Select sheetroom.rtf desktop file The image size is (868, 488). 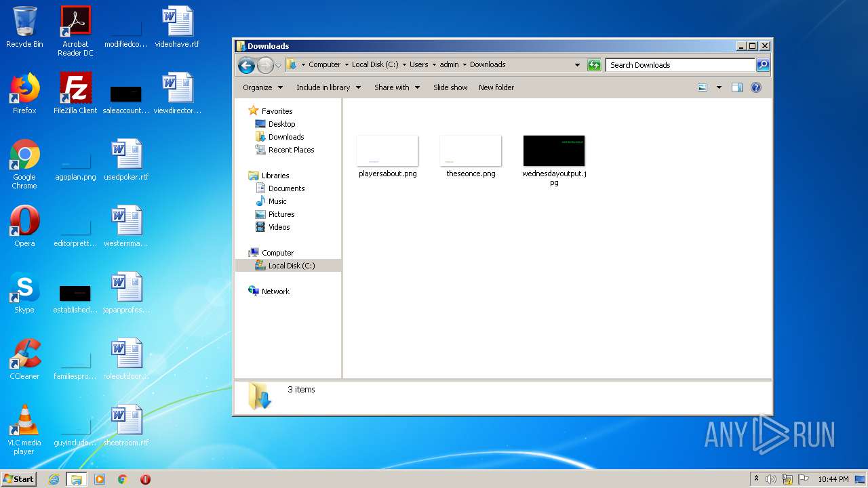126,426
